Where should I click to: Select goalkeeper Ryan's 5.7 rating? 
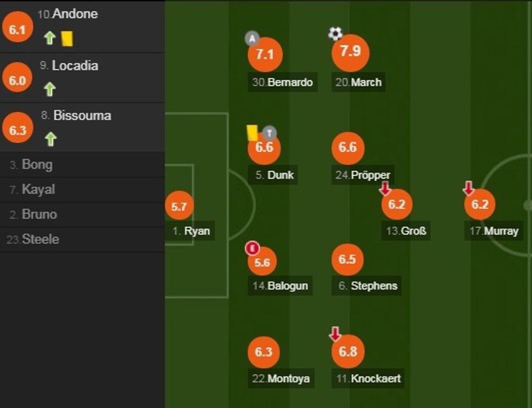coord(179,206)
